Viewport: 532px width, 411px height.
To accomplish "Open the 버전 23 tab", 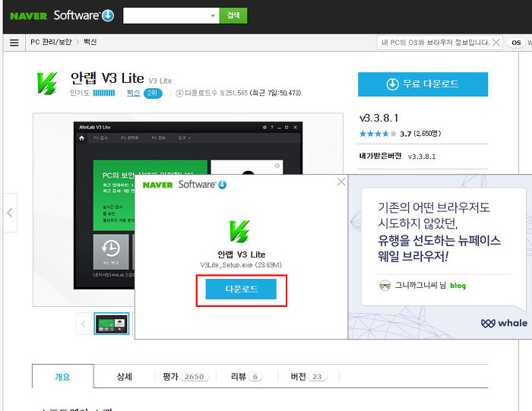I will point(309,376).
